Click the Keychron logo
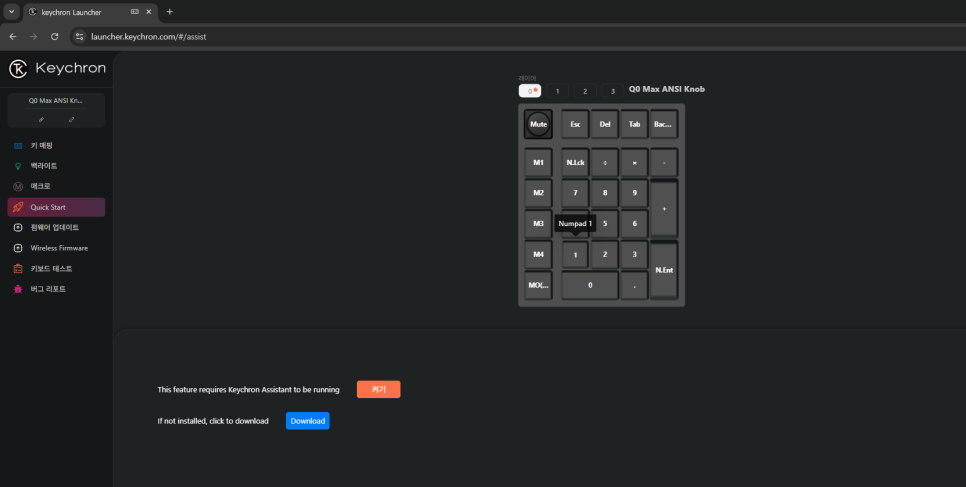 (57, 68)
